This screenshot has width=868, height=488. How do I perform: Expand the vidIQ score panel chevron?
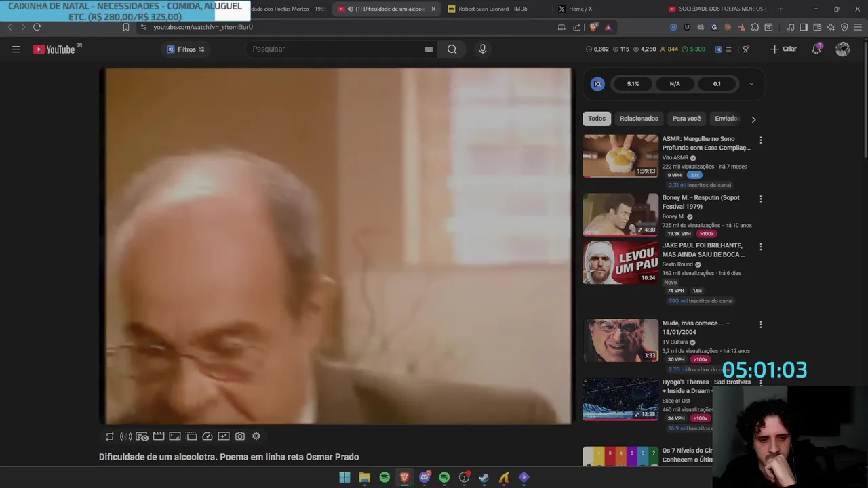[x=751, y=84]
